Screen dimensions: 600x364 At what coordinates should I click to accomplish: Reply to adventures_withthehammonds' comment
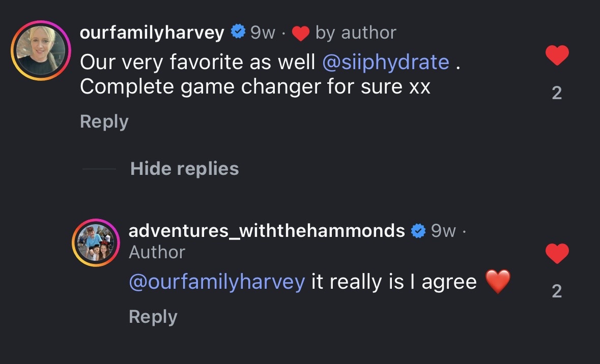pos(153,317)
